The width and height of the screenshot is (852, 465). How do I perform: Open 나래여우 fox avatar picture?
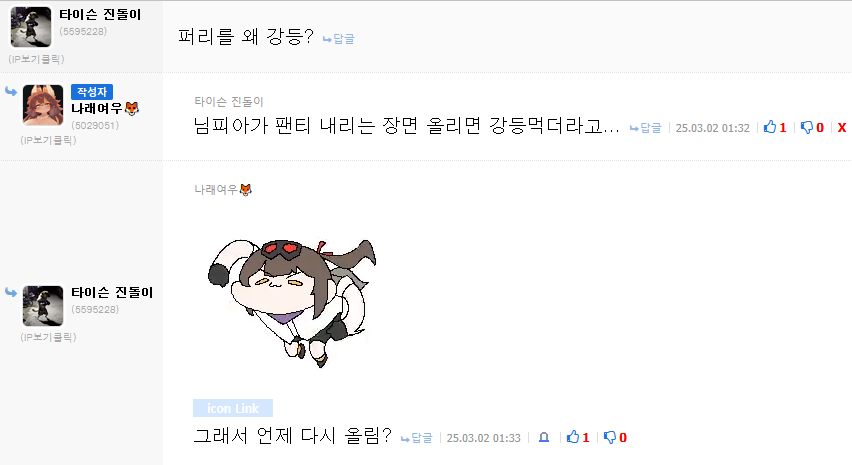[43, 105]
